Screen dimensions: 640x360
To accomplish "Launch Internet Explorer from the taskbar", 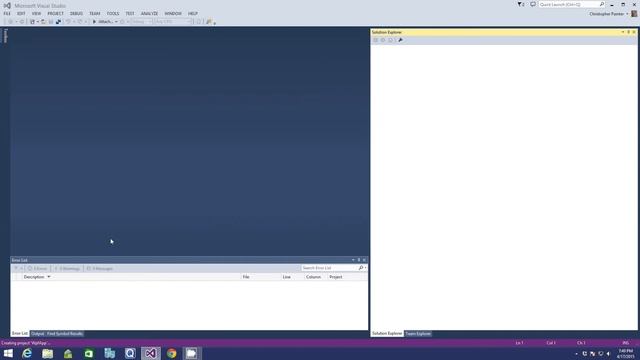I will pyautogui.click(x=27, y=353).
